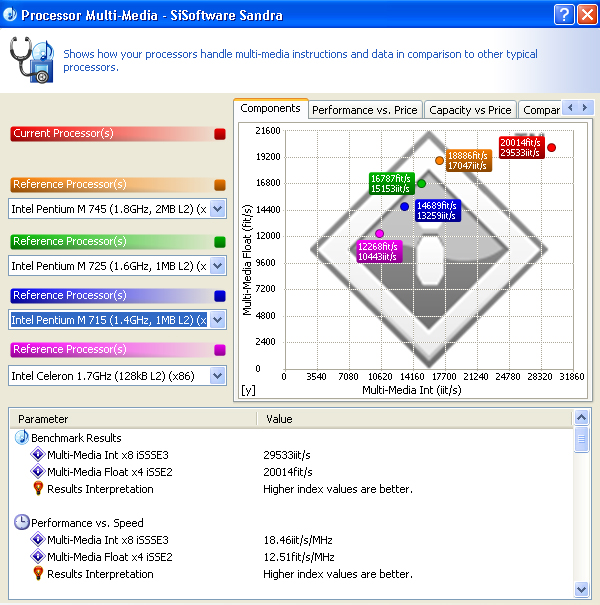600x605 pixels.
Task: Toggle the Current Processor(s) red checkbox
Action: coord(220,134)
